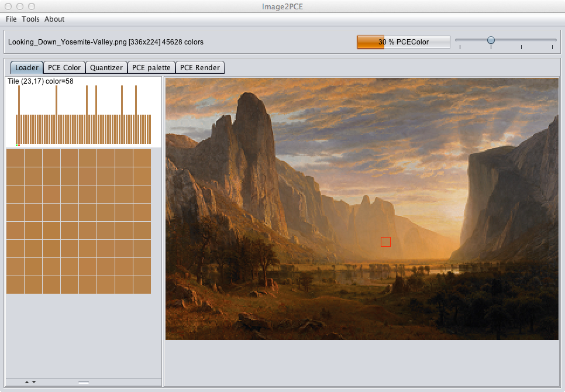The image size is (565, 392).
Task: Pick the bottom-right cell of the tile pixel grid
Action: pyautogui.click(x=142, y=284)
